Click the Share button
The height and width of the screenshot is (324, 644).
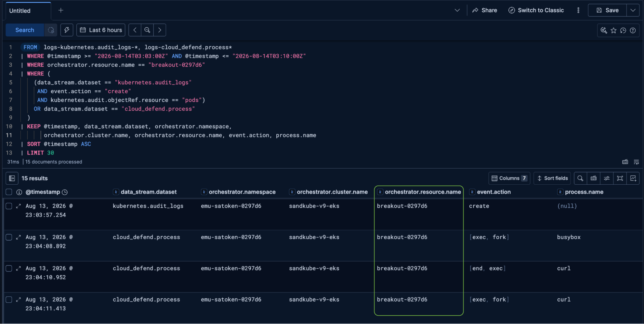[x=485, y=10]
